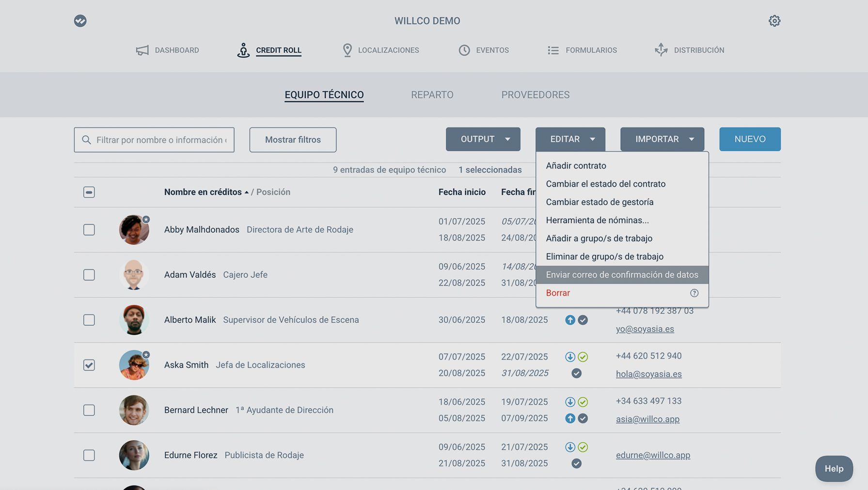The image size is (868, 490).
Task: Click help icon beside Borrar
Action: pos(694,293)
